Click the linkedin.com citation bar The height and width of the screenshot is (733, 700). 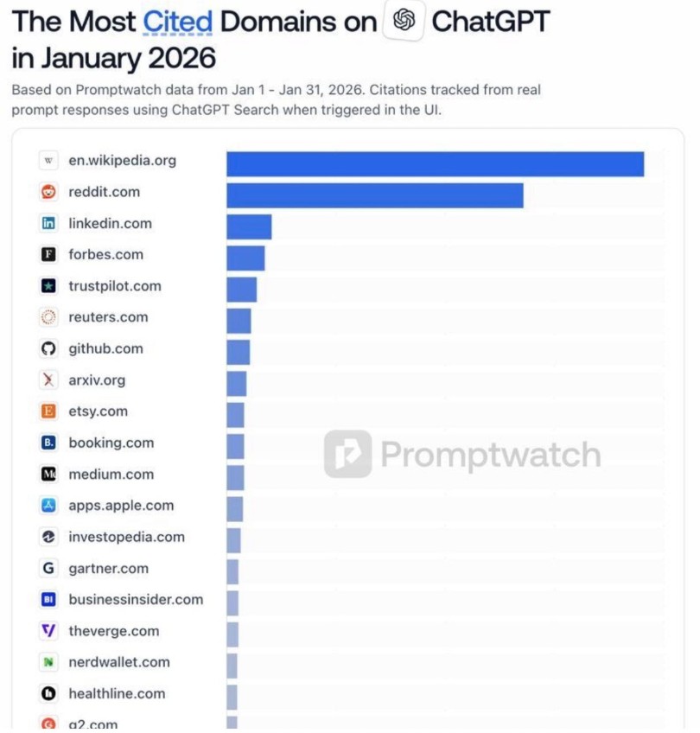click(x=249, y=226)
